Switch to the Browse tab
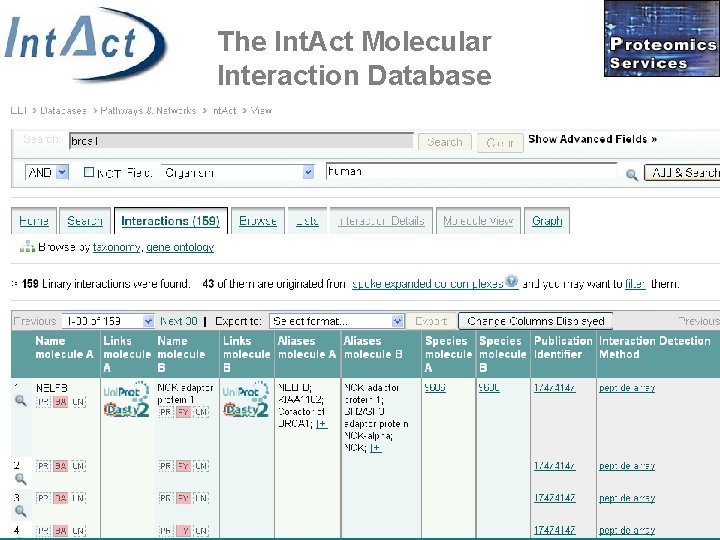 click(x=258, y=221)
